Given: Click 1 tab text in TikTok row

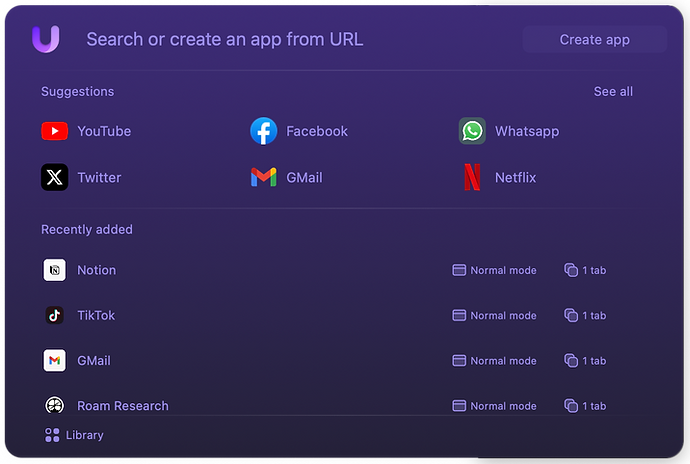Looking at the screenshot, I should click(594, 316).
